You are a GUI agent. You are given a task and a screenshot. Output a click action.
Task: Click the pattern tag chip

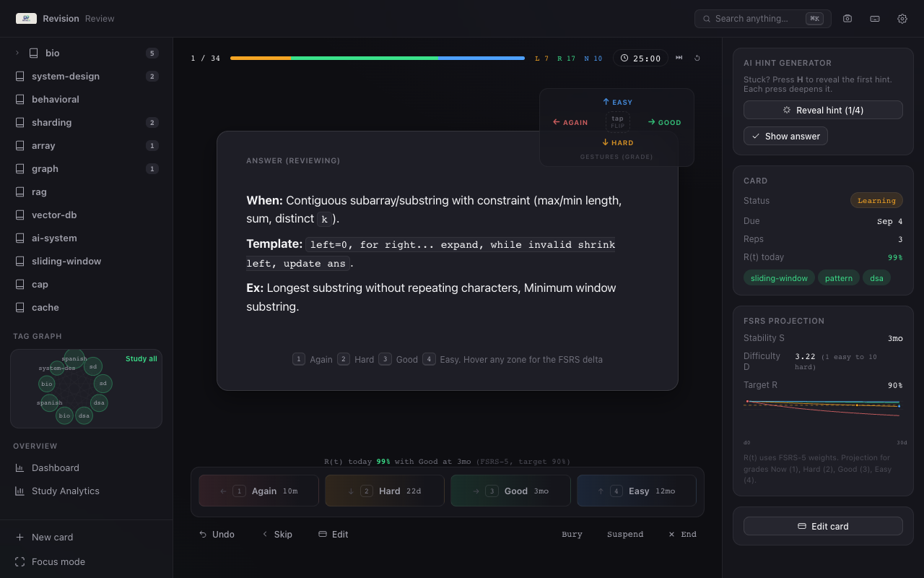coord(839,278)
